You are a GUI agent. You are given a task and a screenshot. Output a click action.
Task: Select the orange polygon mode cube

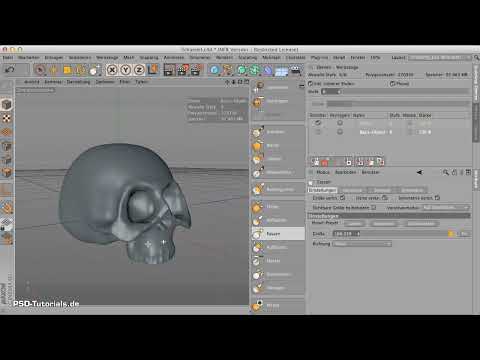(x=7, y=173)
